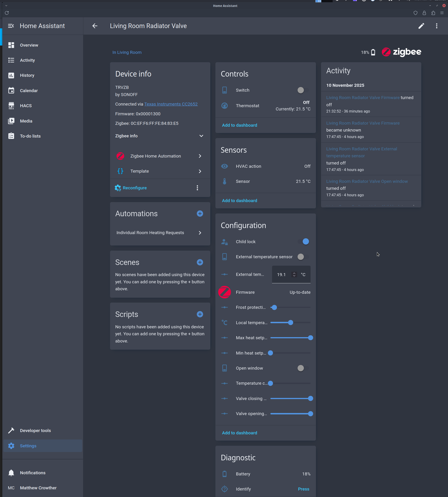Turn on the Controls Switch toggle
The width and height of the screenshot is (448, 497).
[x=303, y=90]
